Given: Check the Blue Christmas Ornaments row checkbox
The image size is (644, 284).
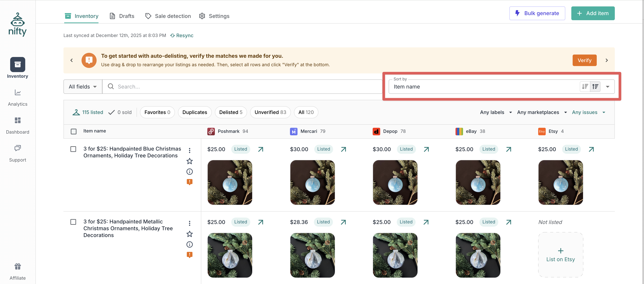Looking at the screenshot, I should [73, 149].
